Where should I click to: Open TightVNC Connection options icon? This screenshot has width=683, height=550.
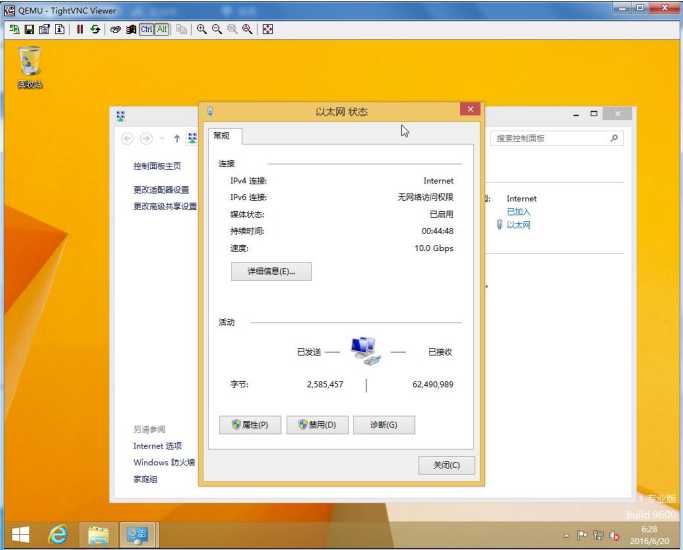coord(44,29)
